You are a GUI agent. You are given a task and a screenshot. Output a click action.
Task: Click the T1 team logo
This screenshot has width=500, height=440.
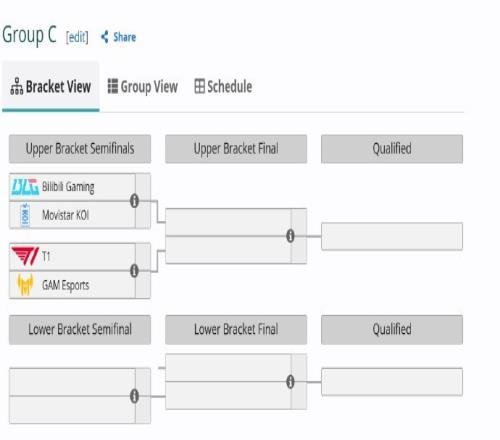(25, 256)
